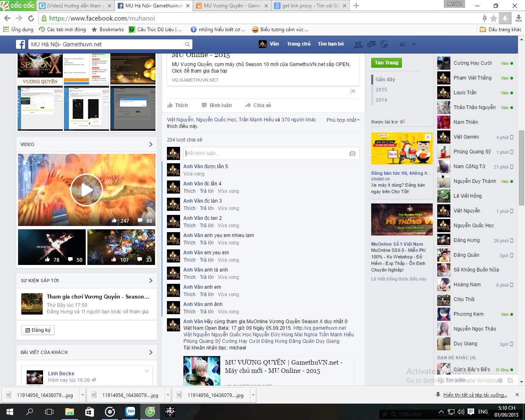This screenshot has width=525, height=420.
Task: Open second downloaded jpg file menu arrow
Action: pyautogui.click(x=168, y=395)
